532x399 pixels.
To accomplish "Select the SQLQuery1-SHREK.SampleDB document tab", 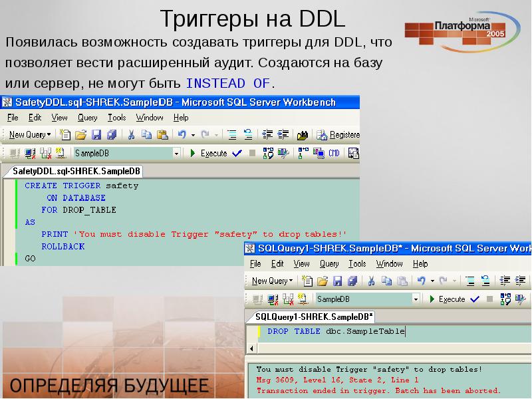I will coord(313,317).
